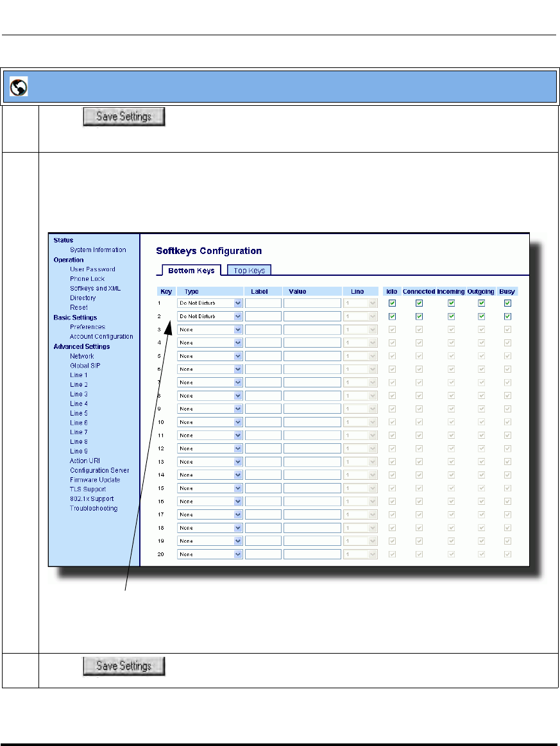Toggle Incoming checkbox for key 2
This screenshot has height=746, width=560.
[451, 316]
